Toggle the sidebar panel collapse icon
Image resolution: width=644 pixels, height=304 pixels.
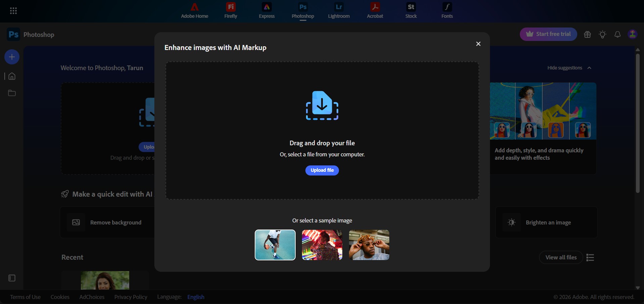(x=12, y=278)
